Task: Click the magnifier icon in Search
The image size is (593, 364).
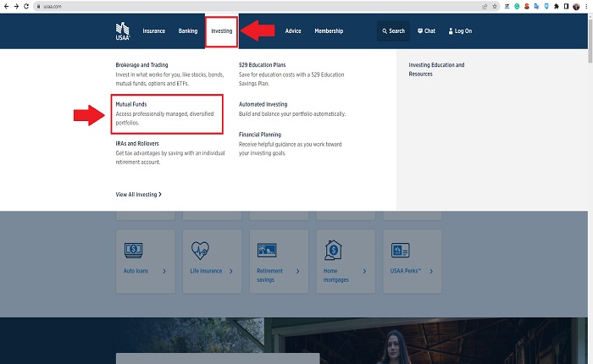Action: [x=385, y=31]
